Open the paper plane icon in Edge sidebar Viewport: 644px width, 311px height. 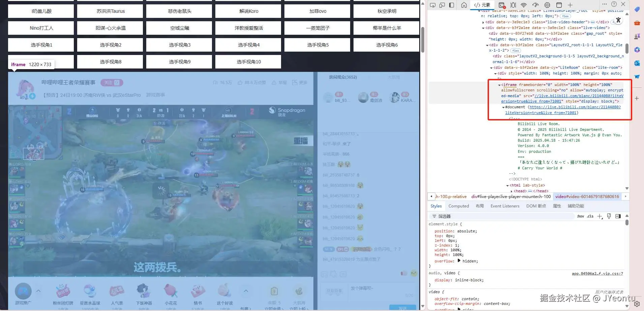637,77
